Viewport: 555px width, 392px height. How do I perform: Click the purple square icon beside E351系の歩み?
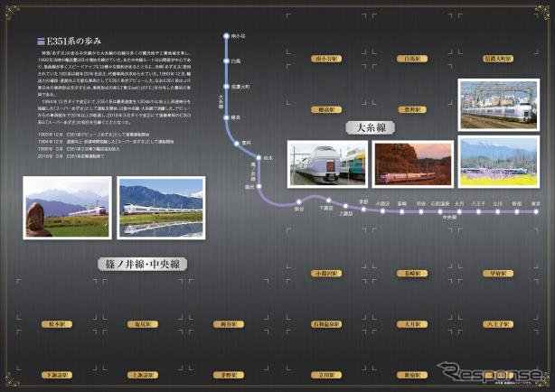pyautogui.click(x=41, y=42)
